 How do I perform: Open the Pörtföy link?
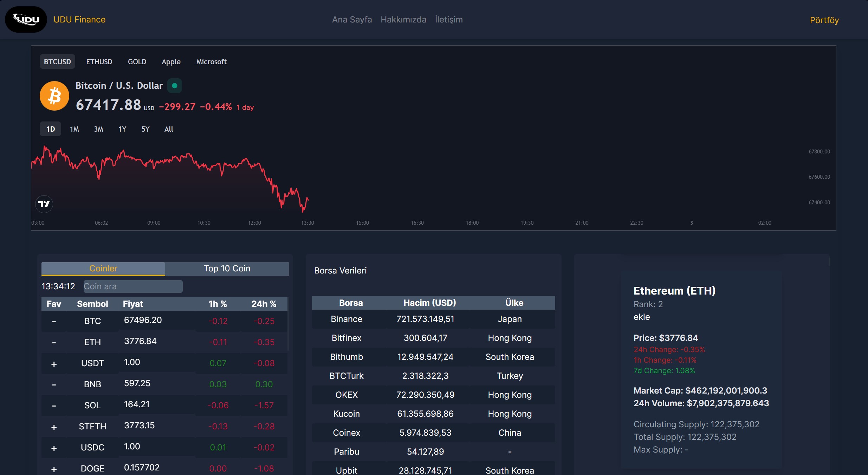[824, 20]
